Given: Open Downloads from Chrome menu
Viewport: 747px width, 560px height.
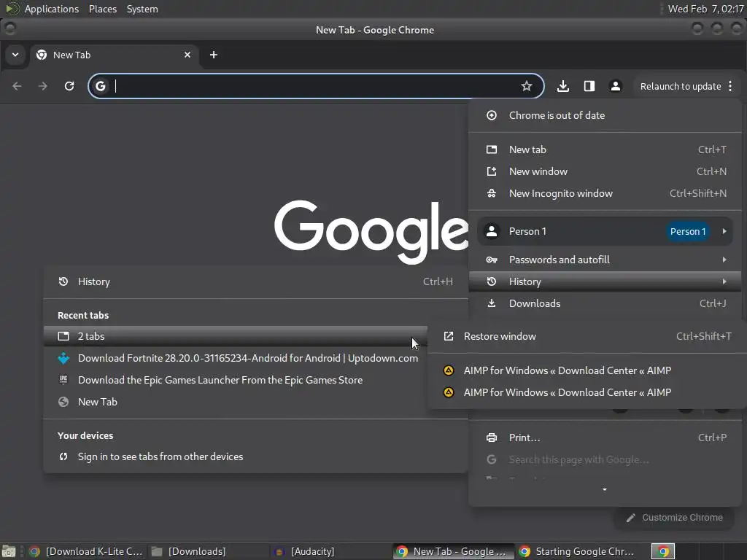Looking at the screenshot, I should (605, 304).
